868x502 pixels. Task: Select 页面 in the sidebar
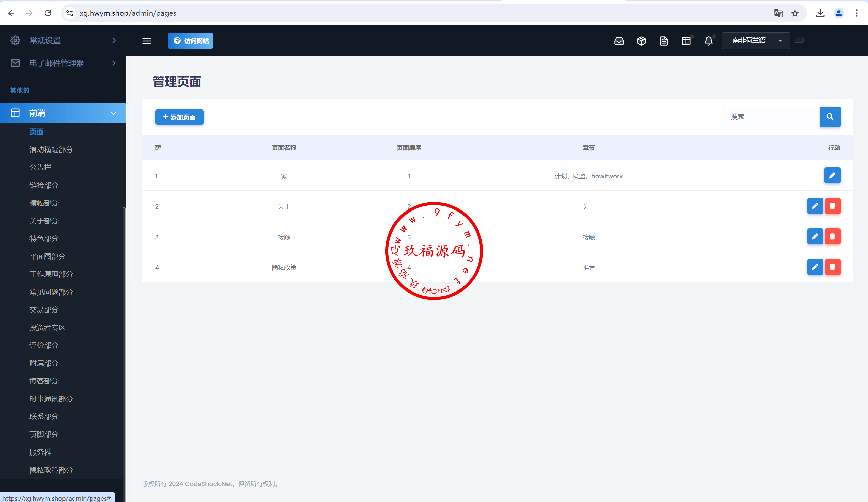tap(37, 132)
